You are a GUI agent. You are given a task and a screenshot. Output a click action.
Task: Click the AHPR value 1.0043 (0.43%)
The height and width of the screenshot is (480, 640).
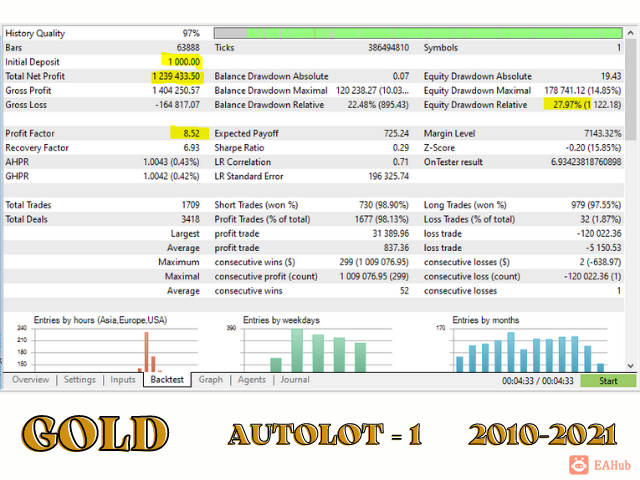click(x=171, y=162)
